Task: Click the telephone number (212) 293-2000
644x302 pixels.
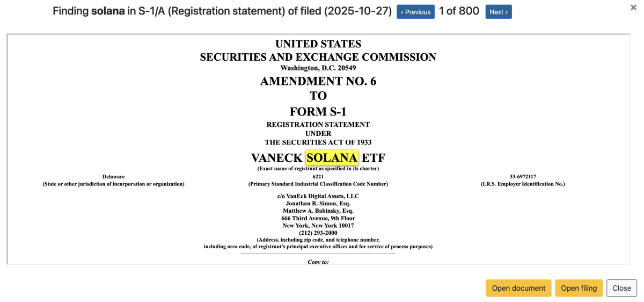Action: (x=318, y=233)
